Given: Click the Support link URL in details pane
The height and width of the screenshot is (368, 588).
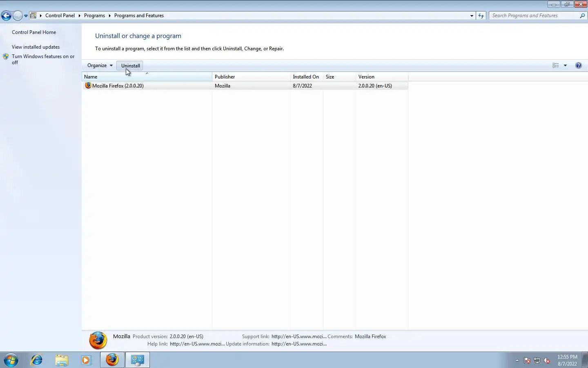Looking at the screenshot, I should (299, 337).
